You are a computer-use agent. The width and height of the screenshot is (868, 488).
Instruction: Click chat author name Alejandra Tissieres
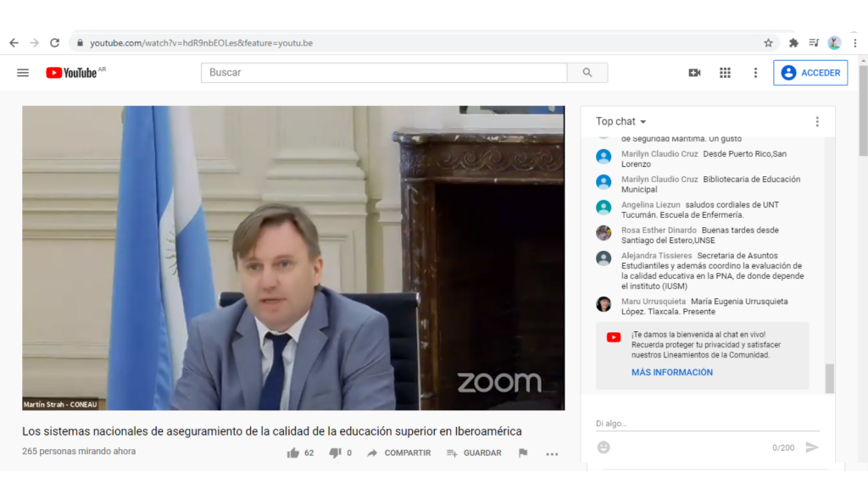point(657,256)
